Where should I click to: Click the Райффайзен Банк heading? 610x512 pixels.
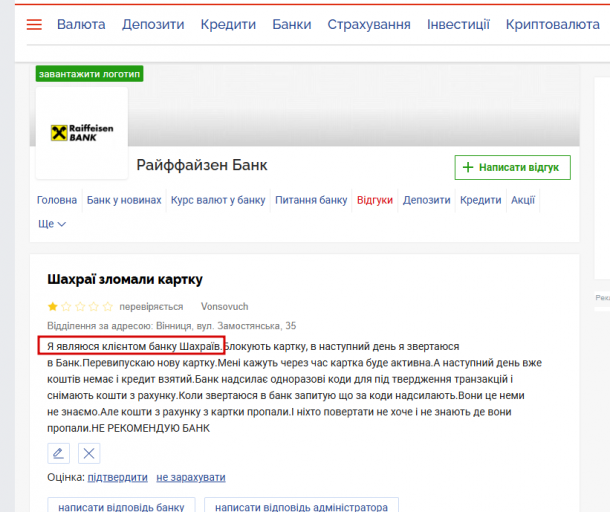[x=202, y=165]
